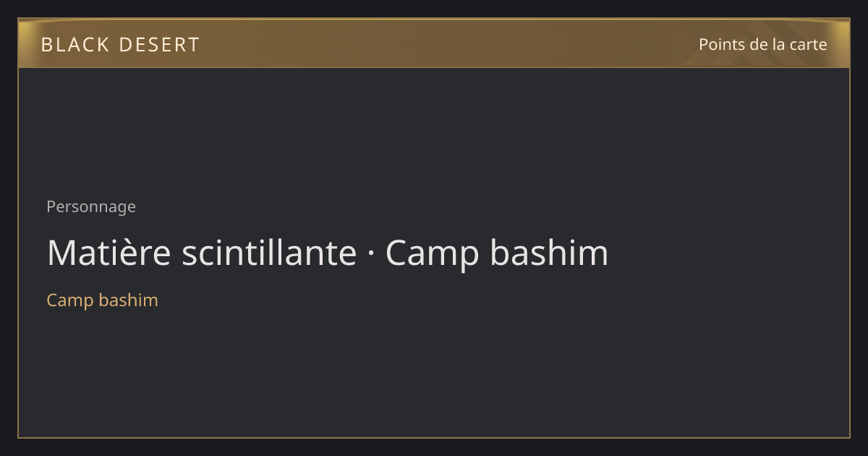Open the Points de la carte link
The height and width of the screenshot is (456, 868).
point(762,44)
